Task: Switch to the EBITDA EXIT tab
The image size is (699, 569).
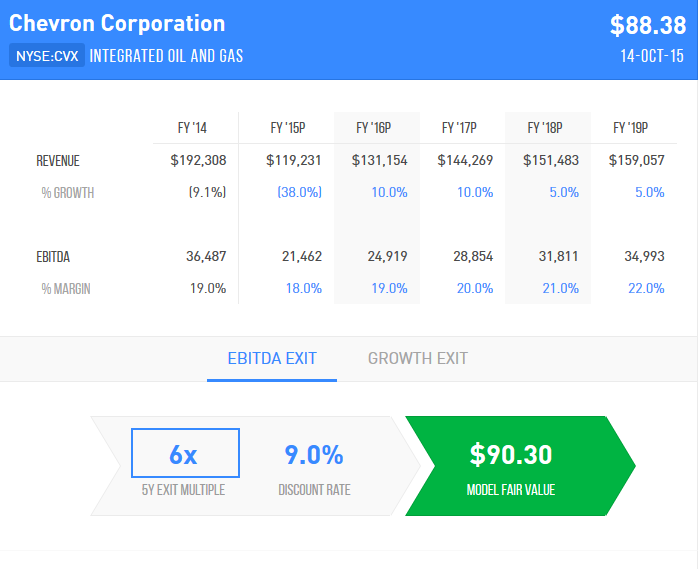Action: [x=272, y=358]
